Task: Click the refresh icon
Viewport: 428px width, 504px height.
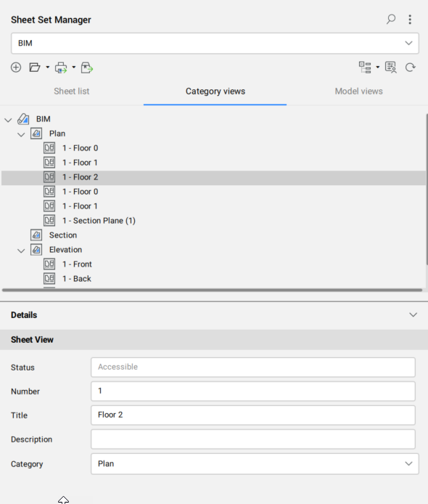Action: coord(410,68)
